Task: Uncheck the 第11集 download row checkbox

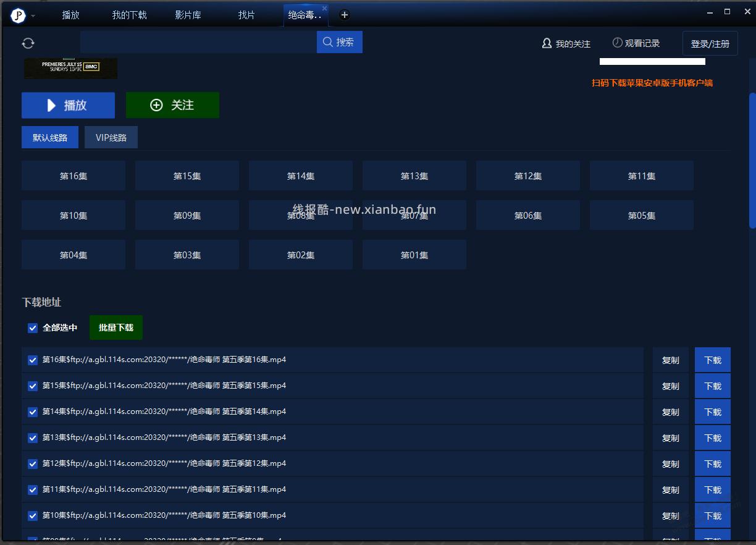Action: pos(33,490)
